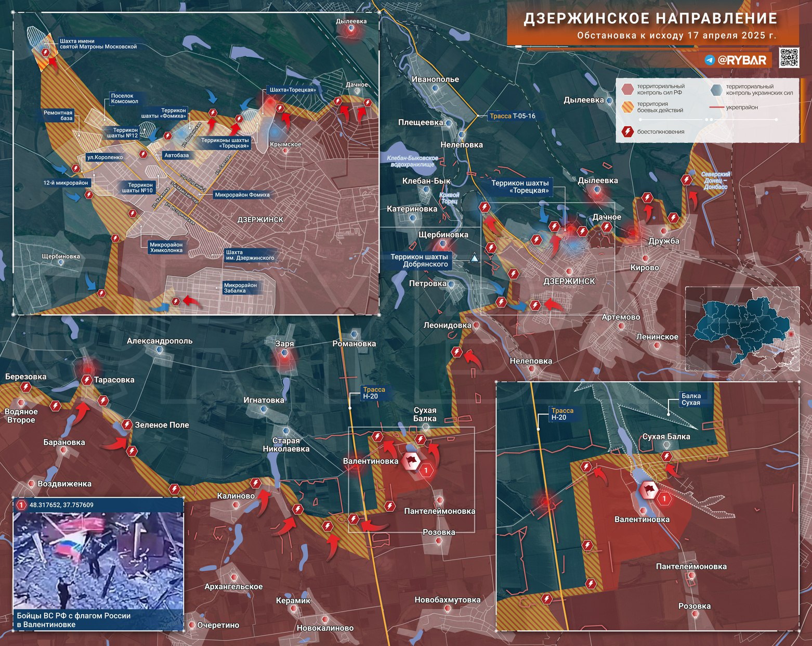The width and height of the screenshot is (812, 646).
Task: Select the hatched orange combat zone legend swatch
Action: click(x=628, y=107)
